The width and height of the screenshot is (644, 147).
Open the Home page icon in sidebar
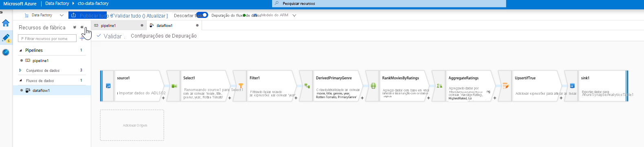click(x=6, y=23)
